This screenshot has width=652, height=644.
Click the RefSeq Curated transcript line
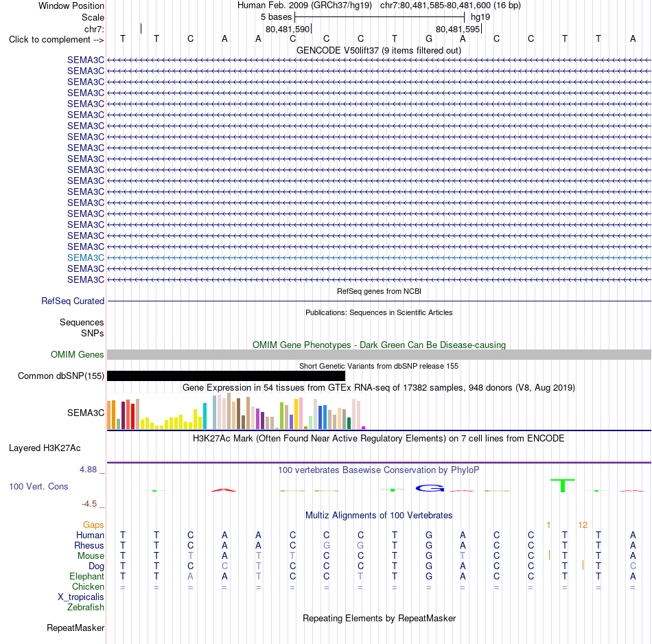click(x=379, y=301)
